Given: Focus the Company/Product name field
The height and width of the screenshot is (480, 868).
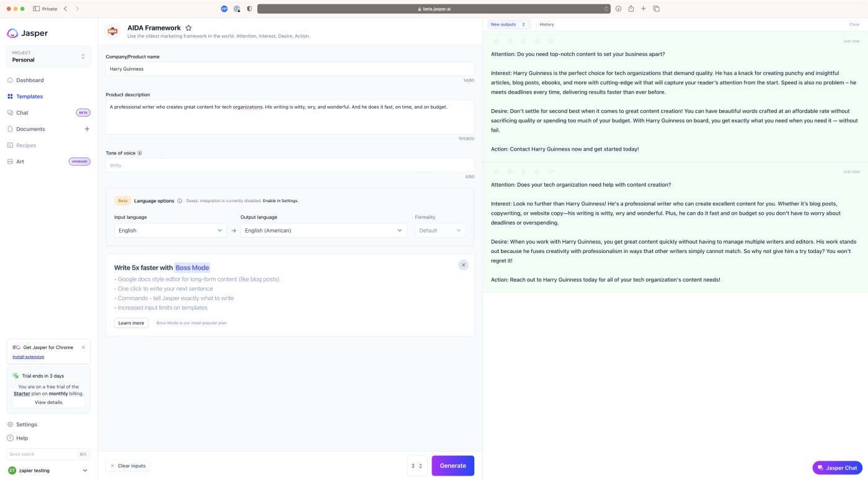Looking at the screenshot, I should [x=290, y=69].
